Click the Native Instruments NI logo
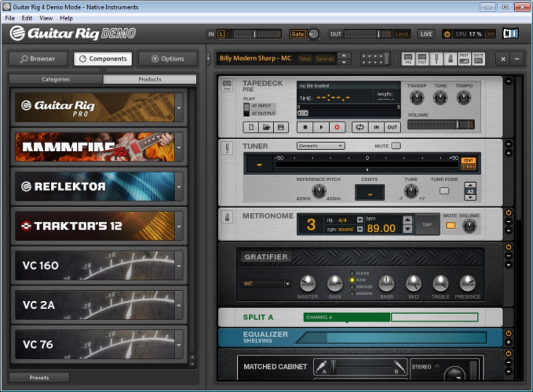This screenshot has width=533, height=392. pos(510,33)
